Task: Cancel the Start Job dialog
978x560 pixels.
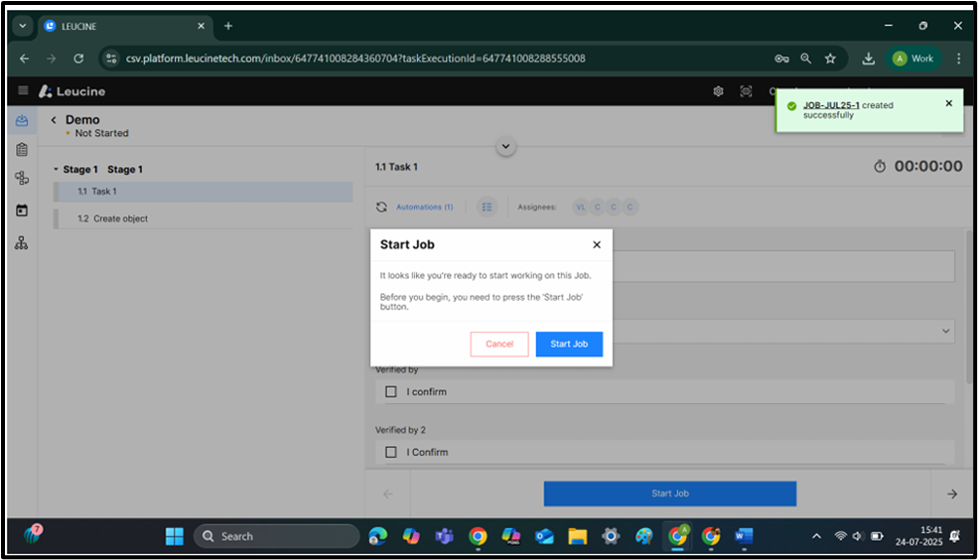Action: click(x=499, y=345)
